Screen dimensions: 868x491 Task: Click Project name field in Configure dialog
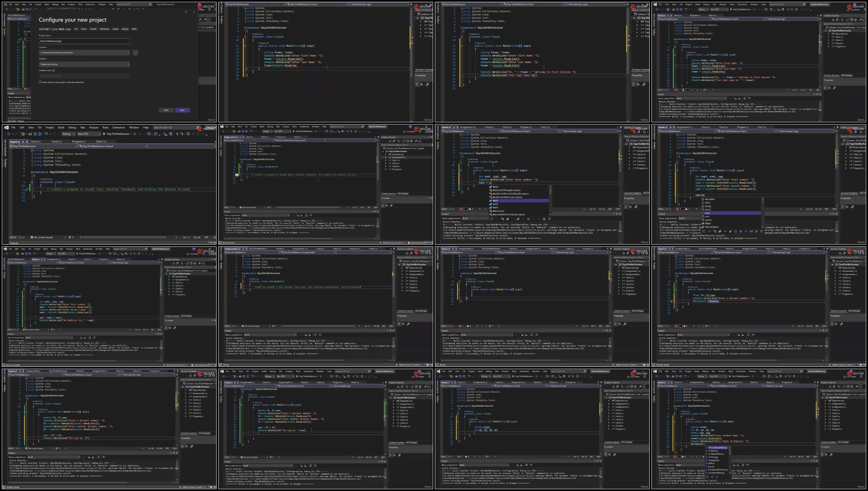[x=84, y=41]
